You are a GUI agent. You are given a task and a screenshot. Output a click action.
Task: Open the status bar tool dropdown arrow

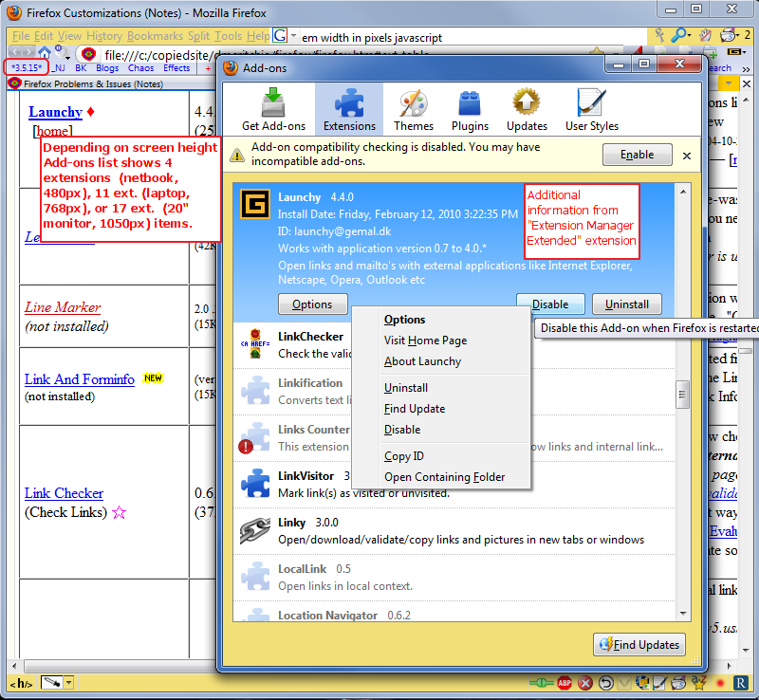(x=68, y=683)
